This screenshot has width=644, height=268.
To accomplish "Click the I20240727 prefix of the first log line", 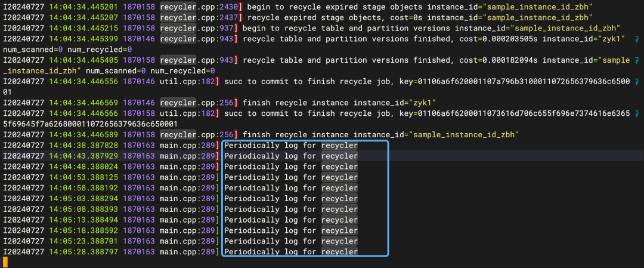I will 23,7.
